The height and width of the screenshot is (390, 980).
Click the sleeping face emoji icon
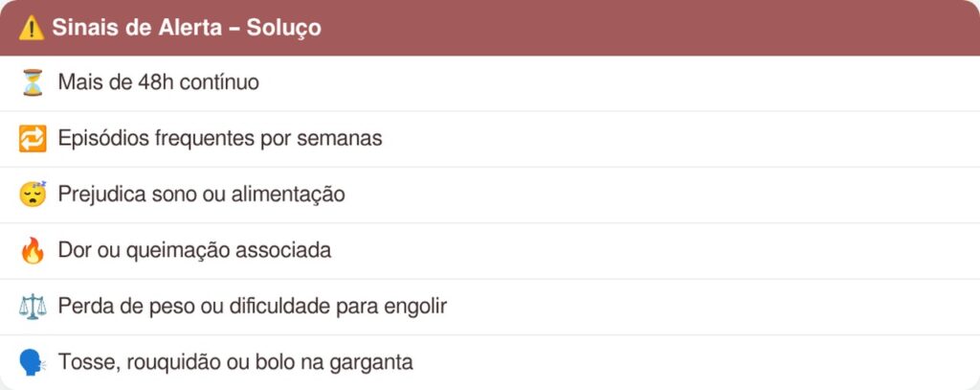coord(33,195)
